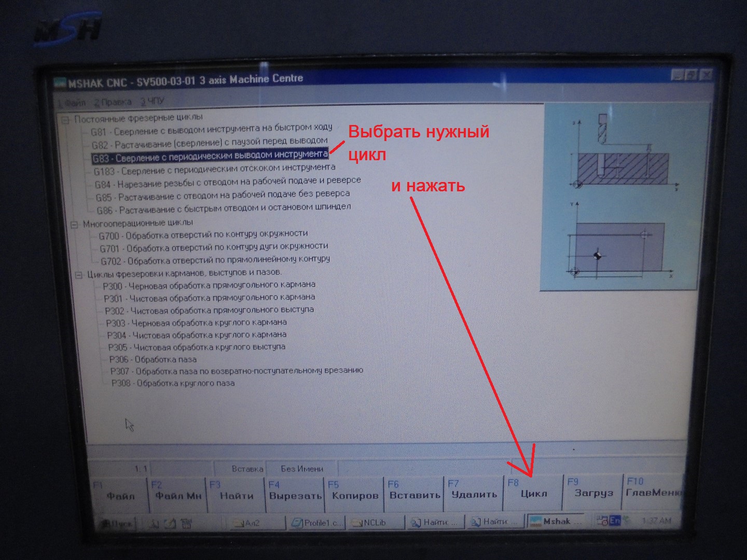747x560 pixels.
Task: Select the 'Многооперационные циклы' group label
Action: click(138, 223)
